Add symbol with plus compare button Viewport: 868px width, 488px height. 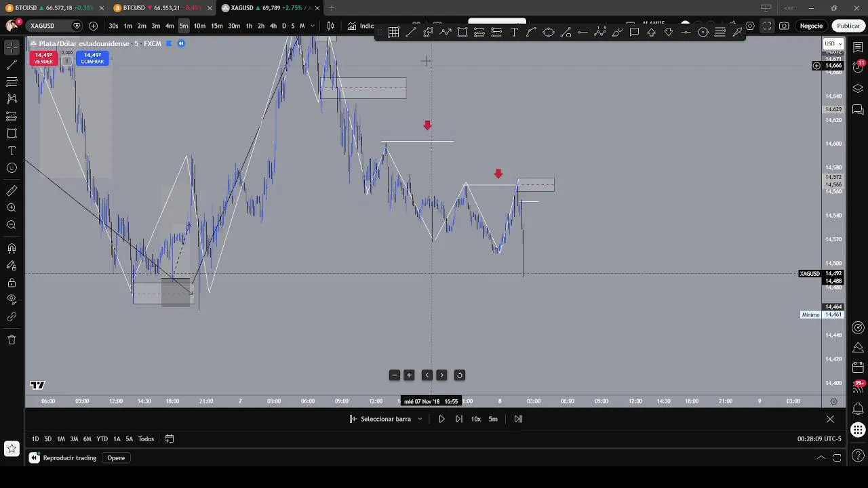(93, 26)
